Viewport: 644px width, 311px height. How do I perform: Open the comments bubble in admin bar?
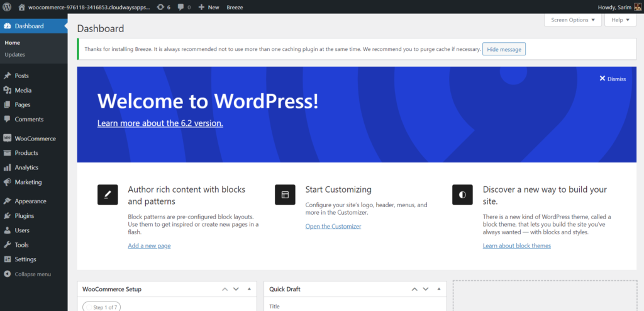click(180, 8)
